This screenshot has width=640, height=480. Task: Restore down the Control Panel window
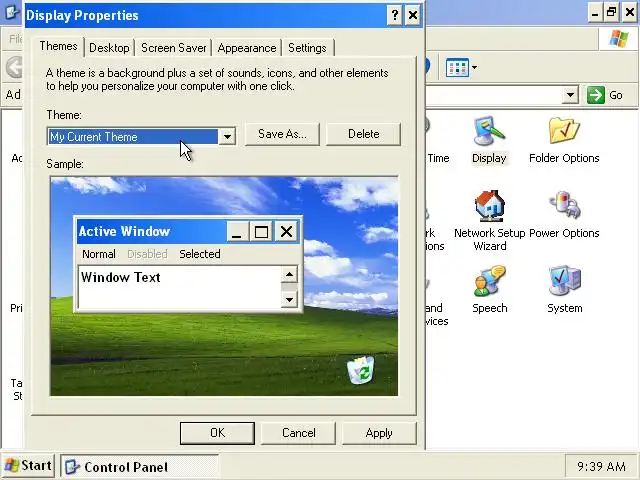pyautogui.click(x=611, y=13)
